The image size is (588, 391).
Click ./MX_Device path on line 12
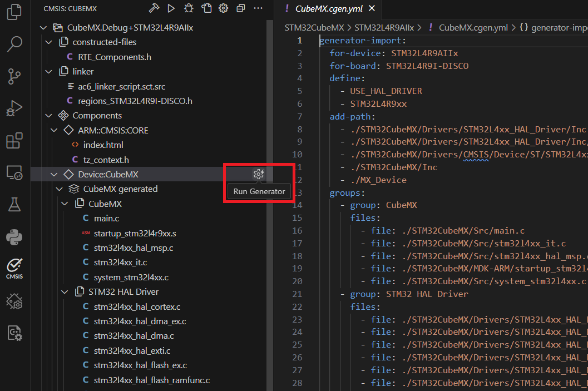pos(378,180)
